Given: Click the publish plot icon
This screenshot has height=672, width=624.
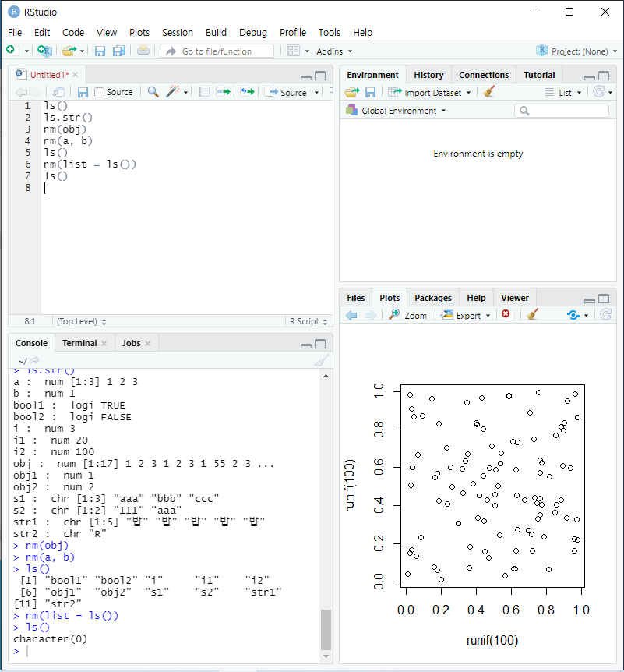Looking at the screenshot, I should 573,316.
